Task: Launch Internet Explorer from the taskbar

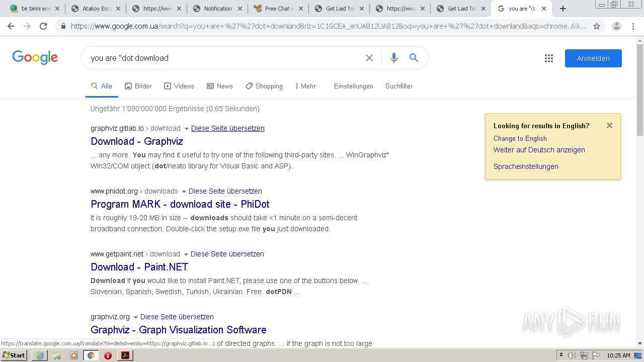Action: [40, 355]
